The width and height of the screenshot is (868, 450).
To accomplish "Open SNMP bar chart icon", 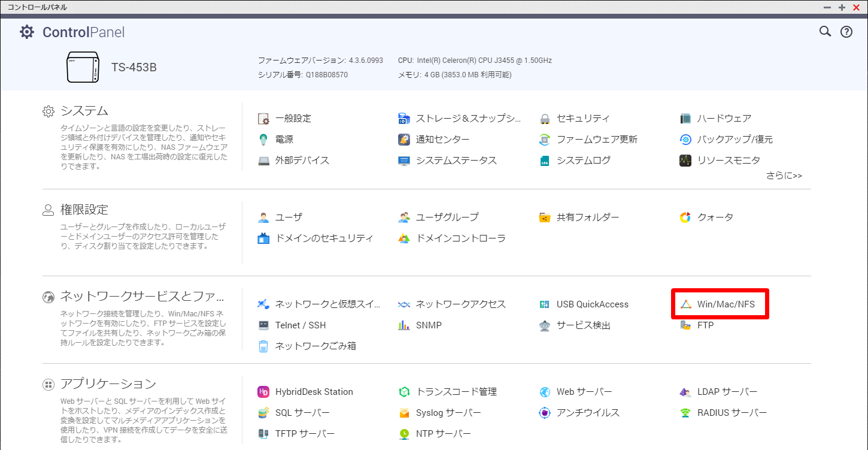I will click(404, 325).
